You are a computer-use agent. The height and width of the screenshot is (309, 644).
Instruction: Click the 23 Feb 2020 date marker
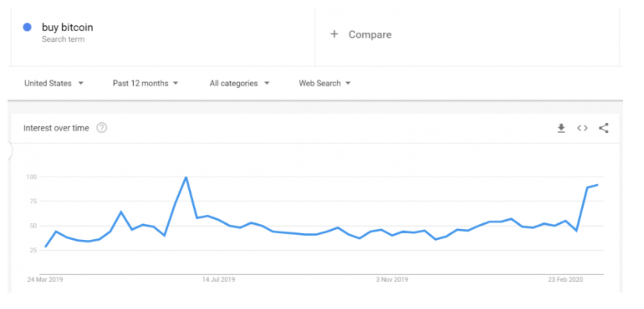[x=566, y=279]
